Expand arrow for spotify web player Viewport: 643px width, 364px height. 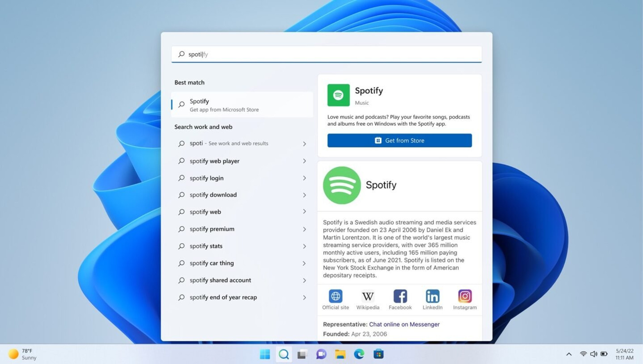tap(304, 161)
